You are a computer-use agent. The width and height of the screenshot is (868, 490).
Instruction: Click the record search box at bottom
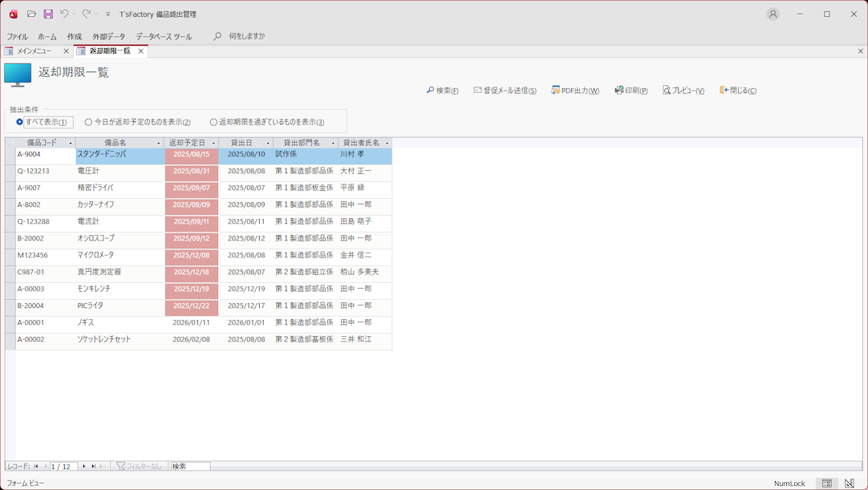click(x=189, y=466)
